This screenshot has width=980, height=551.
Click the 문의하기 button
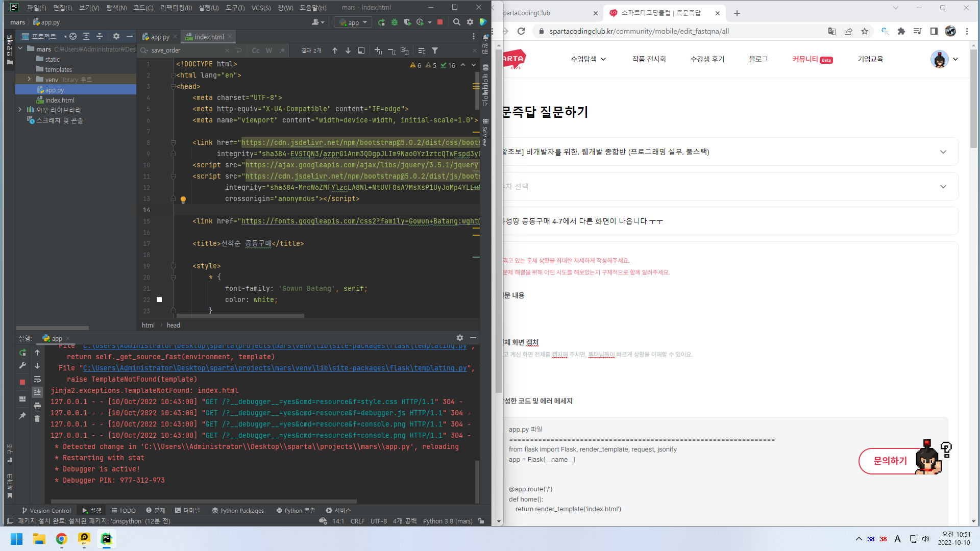(x=890, y=461)
